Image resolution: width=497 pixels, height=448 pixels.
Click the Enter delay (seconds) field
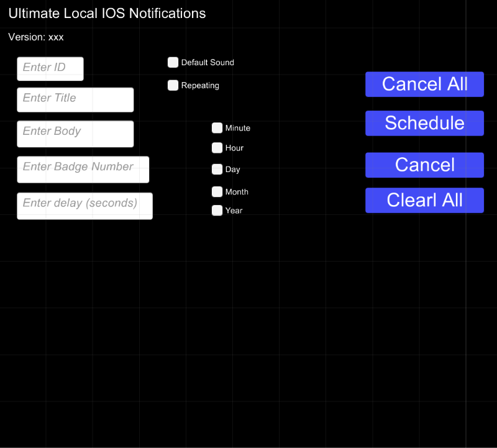(x=84, y=206)
